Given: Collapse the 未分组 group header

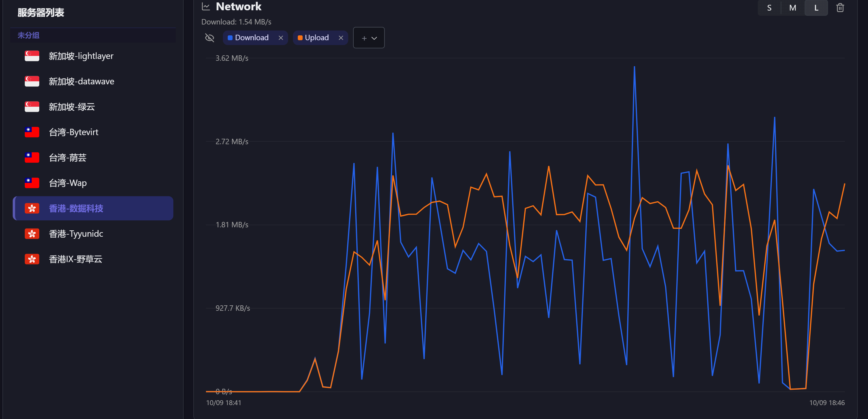Looking at the screenshot, I should pos(93,35).
